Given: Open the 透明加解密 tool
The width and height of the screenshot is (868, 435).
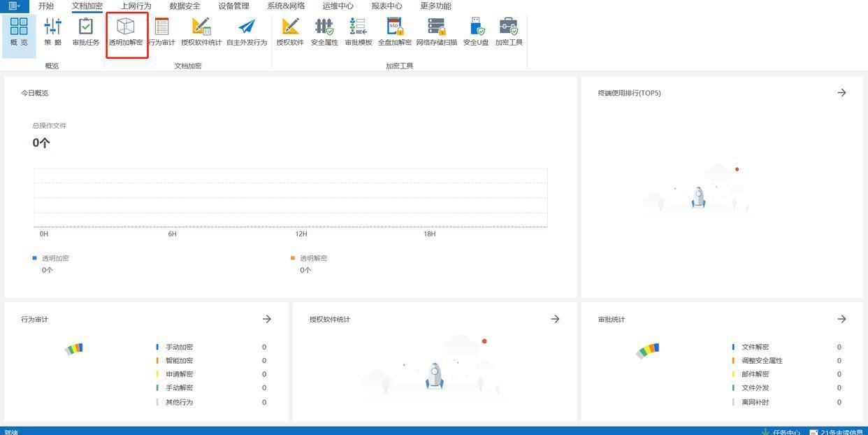Looking at the screenshot, I should [x=126, y=31].
